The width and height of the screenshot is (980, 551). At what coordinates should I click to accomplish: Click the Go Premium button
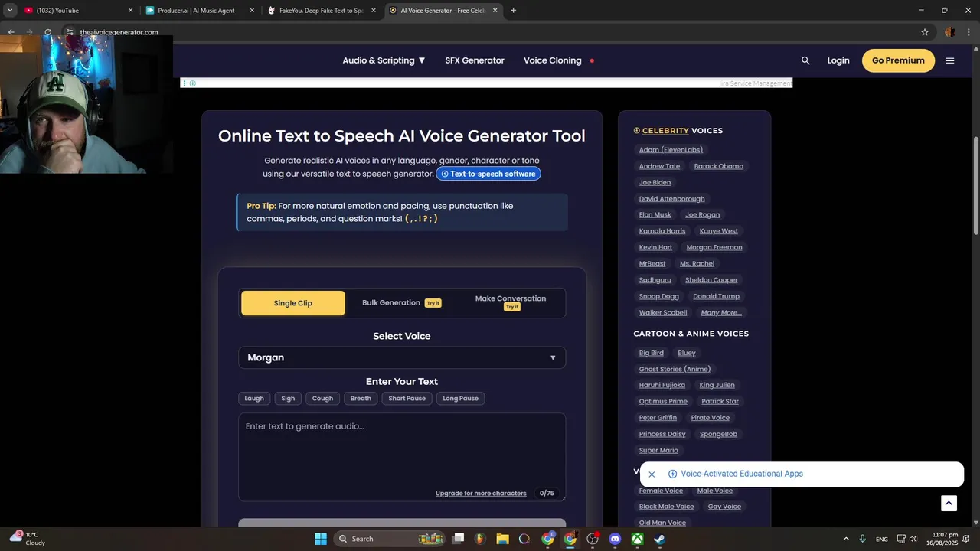[898, 60]
